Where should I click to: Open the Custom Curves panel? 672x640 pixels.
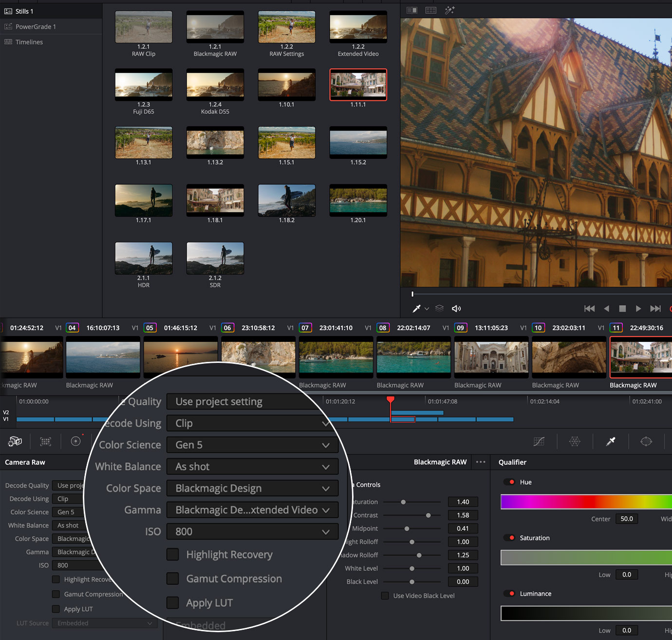click(x=539, y=442)
